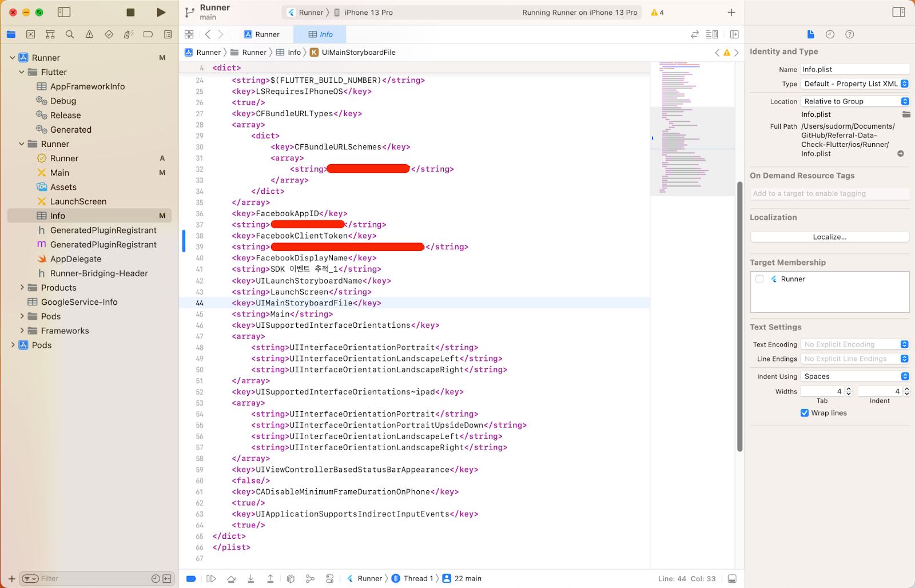
Task: Toggle Runner target membership checkbox
Action: [x=759, y=279]
